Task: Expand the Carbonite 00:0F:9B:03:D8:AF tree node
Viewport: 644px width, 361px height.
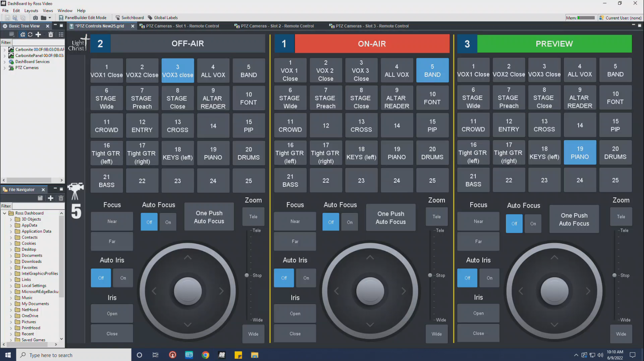Action: 4,50
